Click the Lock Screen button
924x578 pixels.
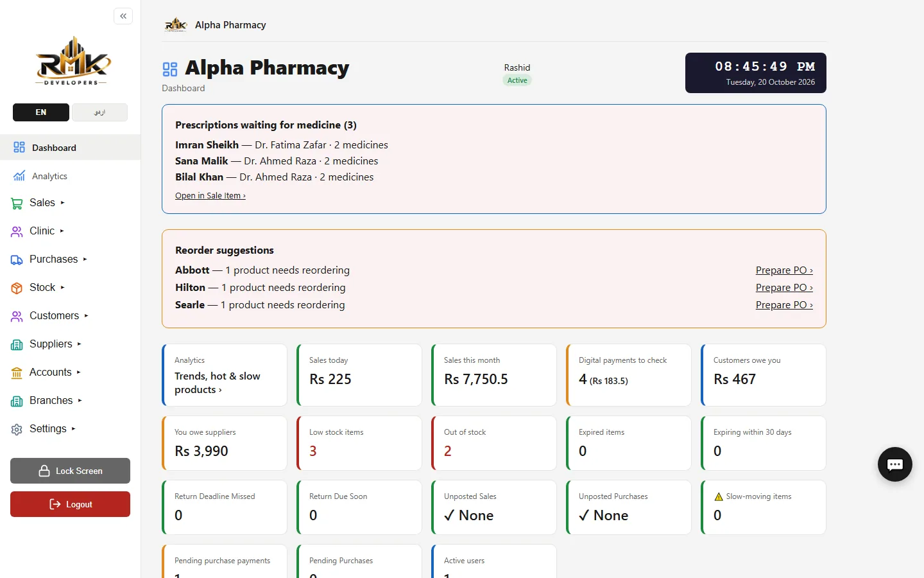point(70,471)
